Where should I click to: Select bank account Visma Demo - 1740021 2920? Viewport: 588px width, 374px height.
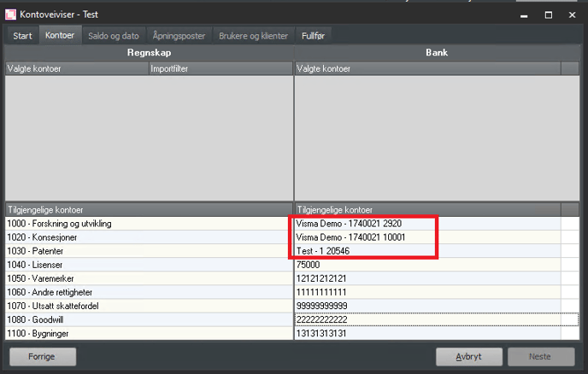coord(349,224)
